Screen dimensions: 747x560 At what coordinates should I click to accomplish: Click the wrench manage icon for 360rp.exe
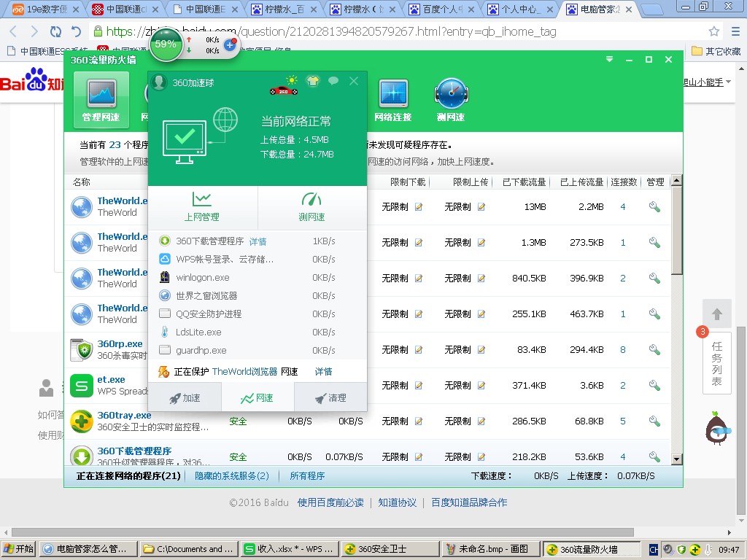click(654, 350)
